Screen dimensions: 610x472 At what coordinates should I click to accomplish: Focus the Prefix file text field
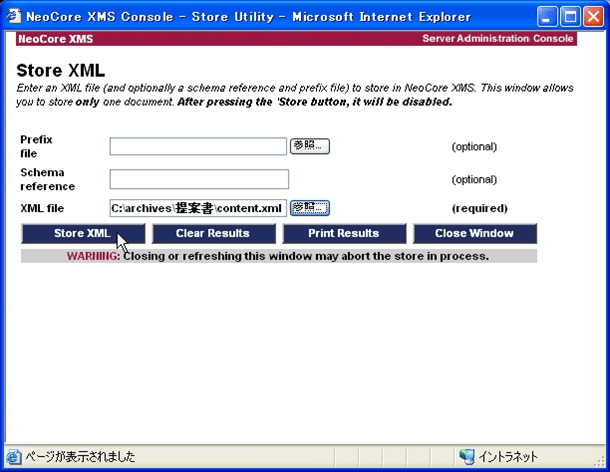pos(198,147)
